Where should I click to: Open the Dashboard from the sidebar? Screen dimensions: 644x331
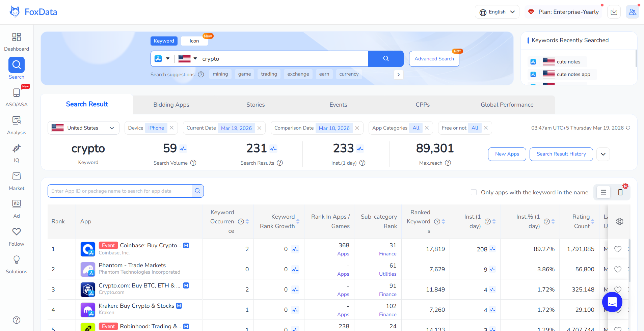[16, 41]
